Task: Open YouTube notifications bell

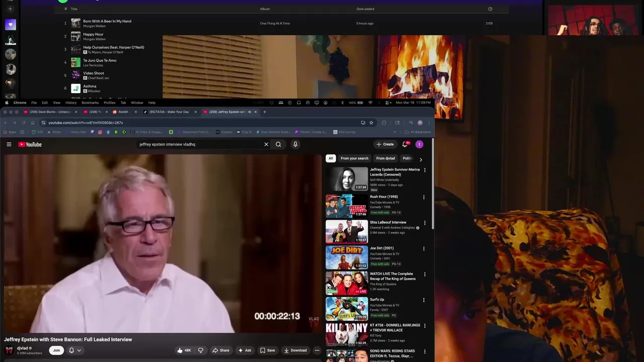Action: pos(405,144)
